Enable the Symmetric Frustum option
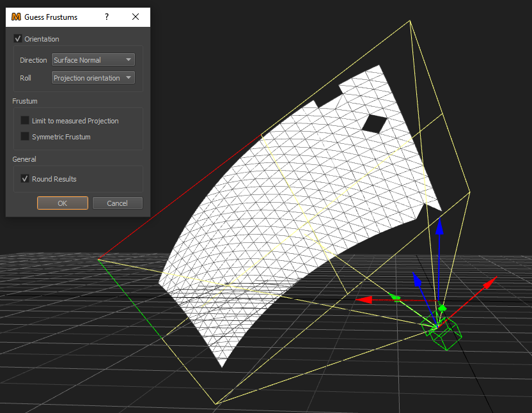Image resolution: width=532 pixels, height=413 pixels. (x=25, y=136)
